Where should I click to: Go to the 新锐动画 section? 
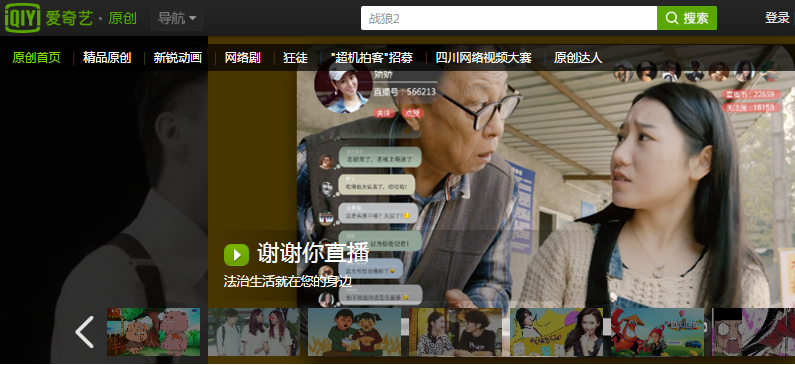[178, 58]
